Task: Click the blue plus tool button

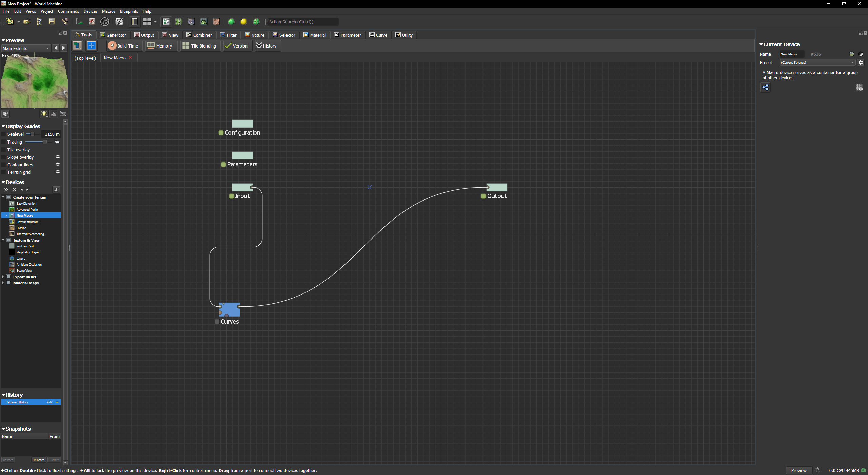Action: pyautogui.click(x=92, y=45)
